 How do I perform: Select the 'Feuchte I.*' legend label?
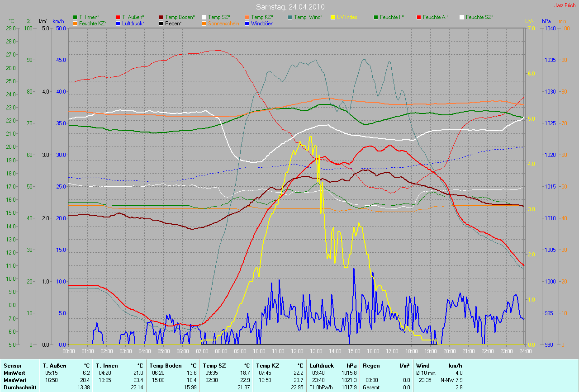tap(392, 17)
